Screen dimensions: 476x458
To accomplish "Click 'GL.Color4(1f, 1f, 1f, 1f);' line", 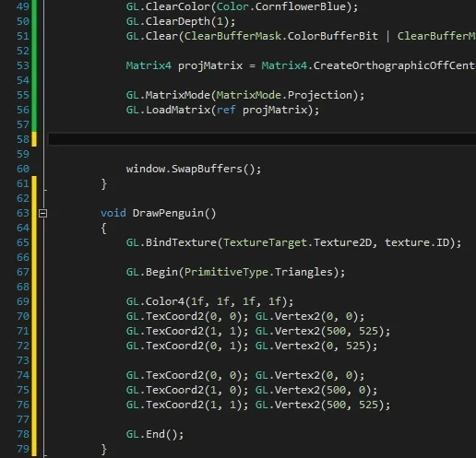I will [209, 301].
